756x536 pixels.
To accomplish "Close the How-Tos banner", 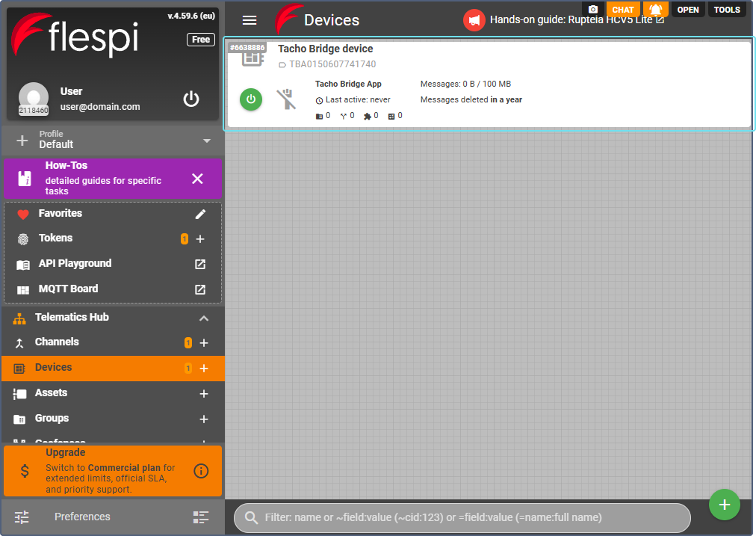I will (197, 179).
